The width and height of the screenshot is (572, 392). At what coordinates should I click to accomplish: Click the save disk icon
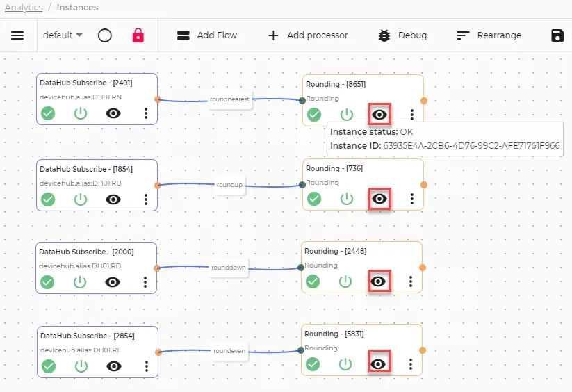[557, 35]
